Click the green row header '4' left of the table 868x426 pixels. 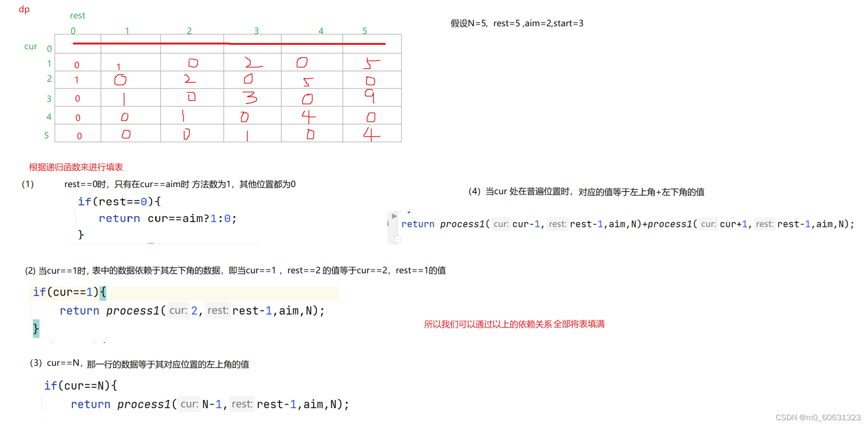(x=49, y=117)
